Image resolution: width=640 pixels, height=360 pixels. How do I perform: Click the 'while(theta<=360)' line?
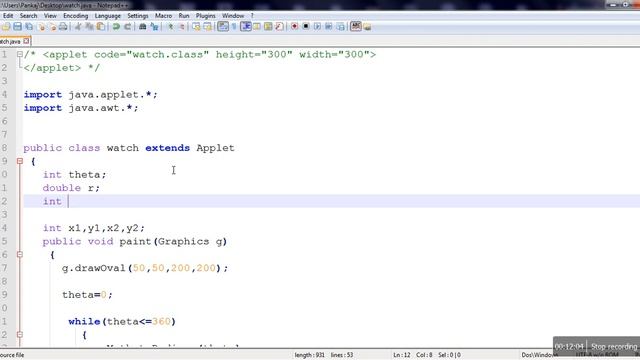(122, 322)
